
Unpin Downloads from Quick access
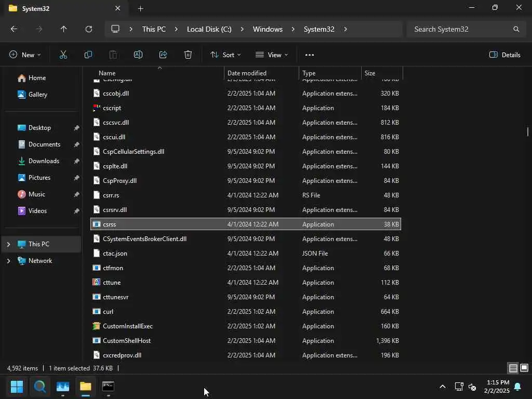coord(77,161)
